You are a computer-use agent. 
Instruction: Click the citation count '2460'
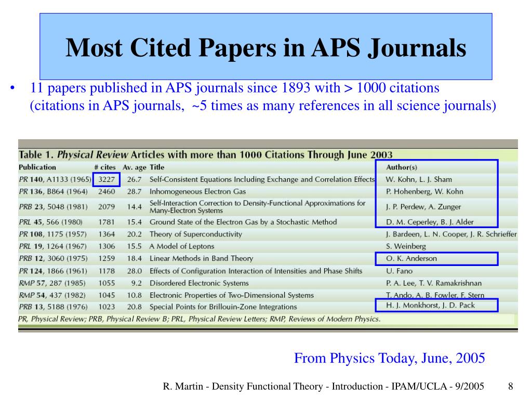coord(107,191)
